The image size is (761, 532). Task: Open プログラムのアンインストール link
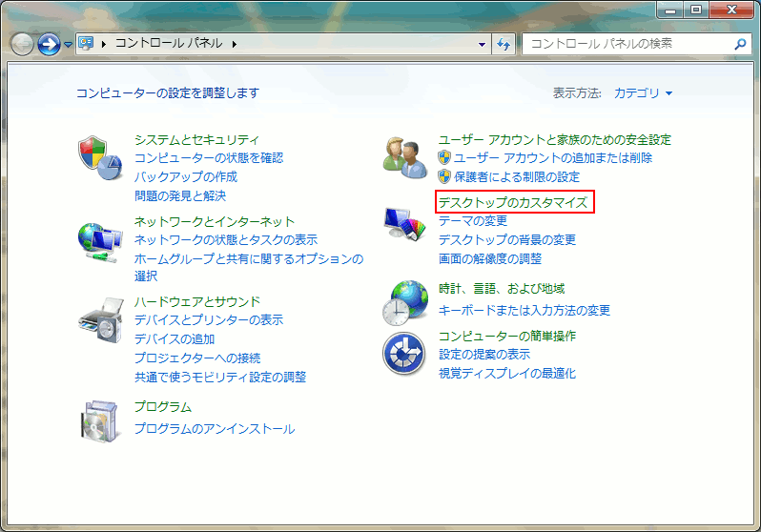214,429
